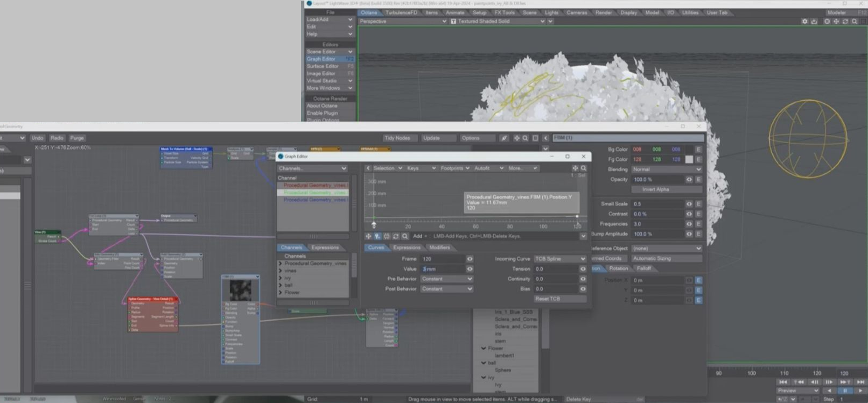Click the roll keys icon in Graph Editor

[x=396, y=236]
